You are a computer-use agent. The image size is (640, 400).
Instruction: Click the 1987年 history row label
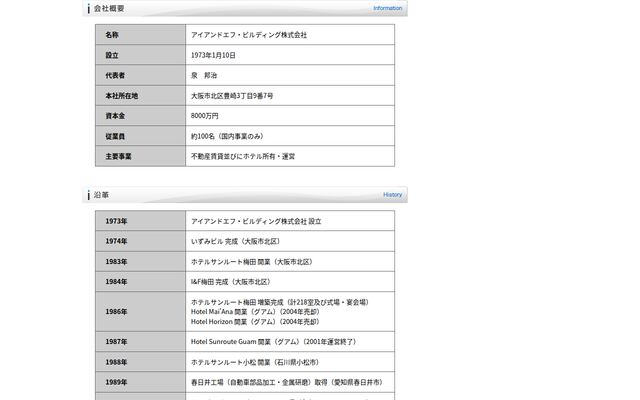[116, 342]
